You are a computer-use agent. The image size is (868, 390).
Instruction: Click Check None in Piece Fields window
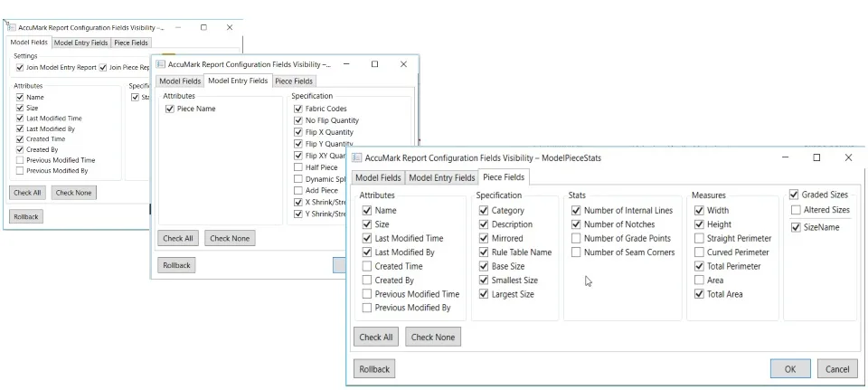433,337
